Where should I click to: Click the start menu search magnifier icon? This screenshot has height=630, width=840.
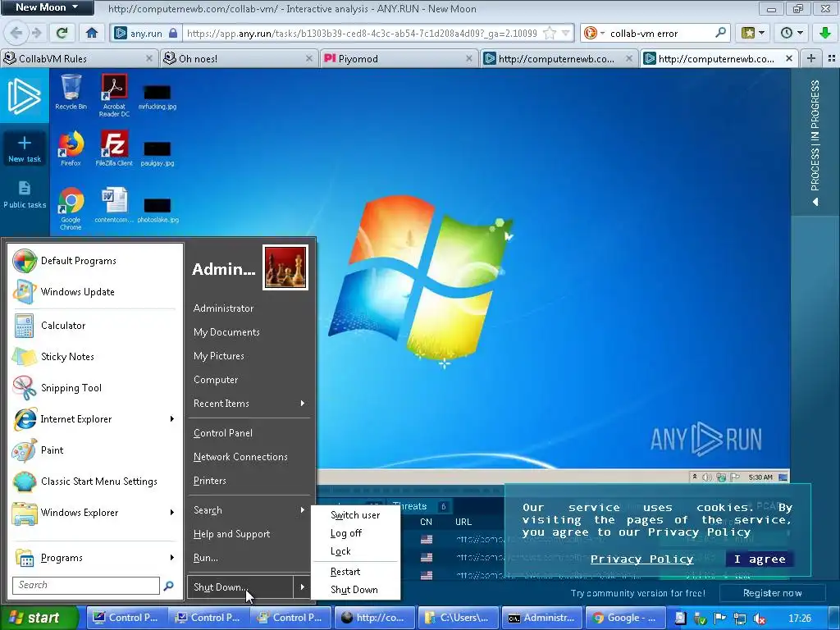(x=168, y=586)
